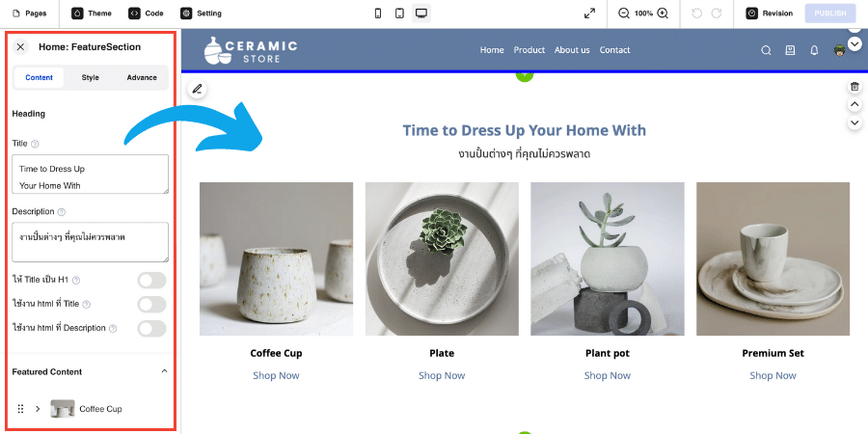Collapse the Featured Content section

pyautogui.click(x=164, y=371)
